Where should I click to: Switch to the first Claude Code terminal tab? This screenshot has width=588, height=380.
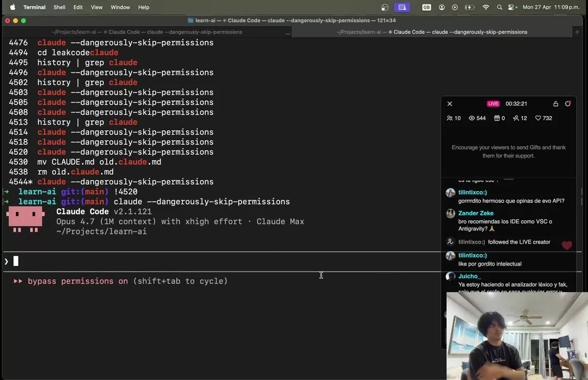tap(147, 32)
